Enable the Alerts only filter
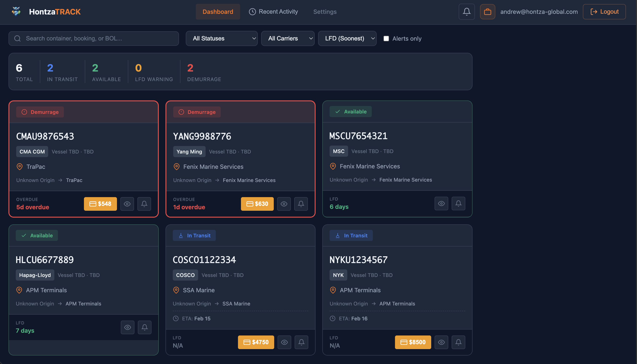 coord(386,38)
